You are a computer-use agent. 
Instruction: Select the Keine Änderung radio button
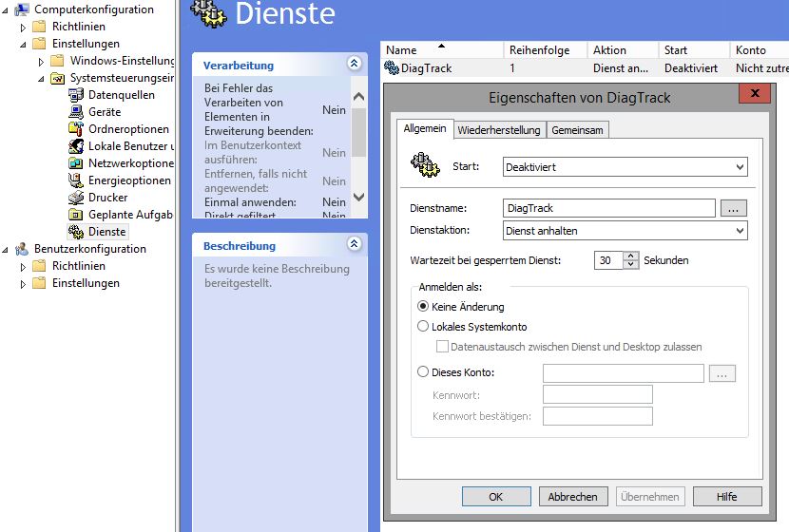point(424,307)
